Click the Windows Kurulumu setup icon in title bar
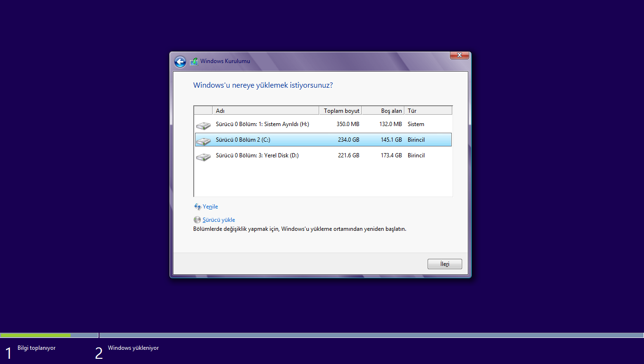This screenshot has width=644, height=364. [194, 61]
